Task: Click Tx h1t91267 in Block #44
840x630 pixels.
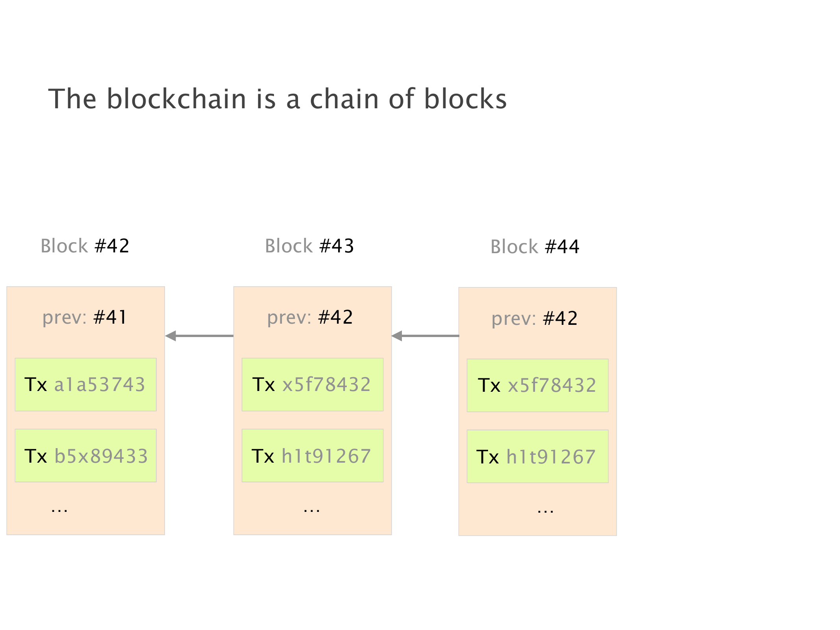Action: [x=537, y=456]
